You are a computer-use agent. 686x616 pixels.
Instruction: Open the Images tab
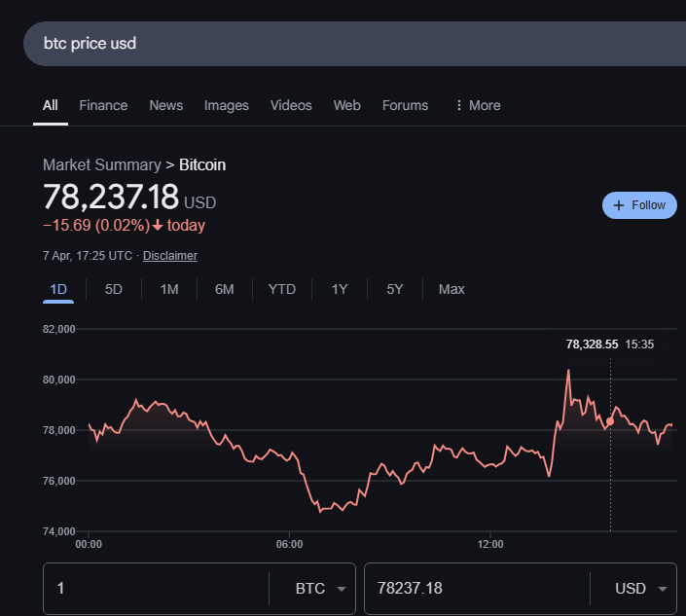coord(226,105)
